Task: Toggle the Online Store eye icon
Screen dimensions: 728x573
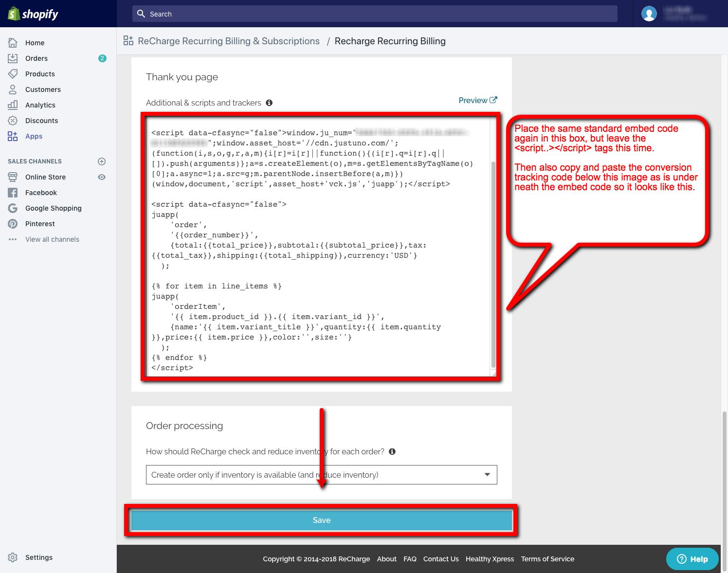Action: [102, 177]
